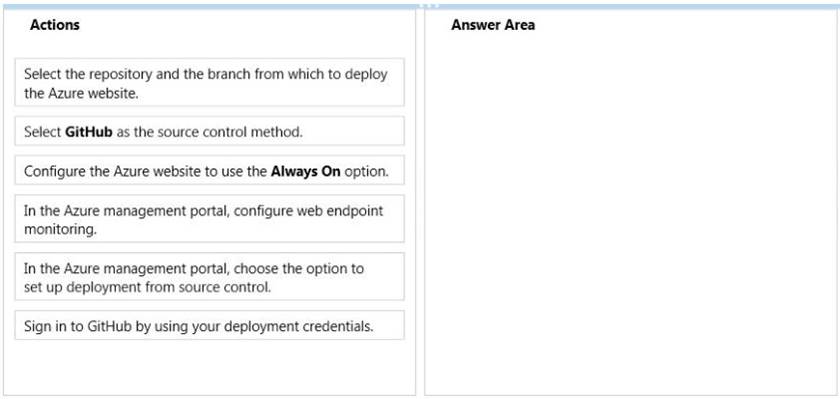Choose the 'Select GitHub as the source control method' action
The width and height of the screenshot is (840, 399).
[209, 131]
